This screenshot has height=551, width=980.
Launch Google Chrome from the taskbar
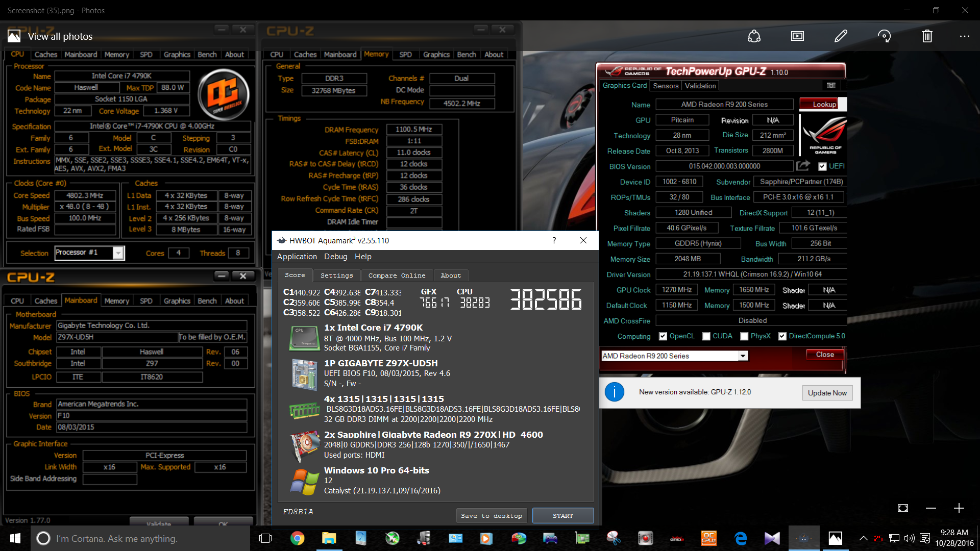[298, 538]
